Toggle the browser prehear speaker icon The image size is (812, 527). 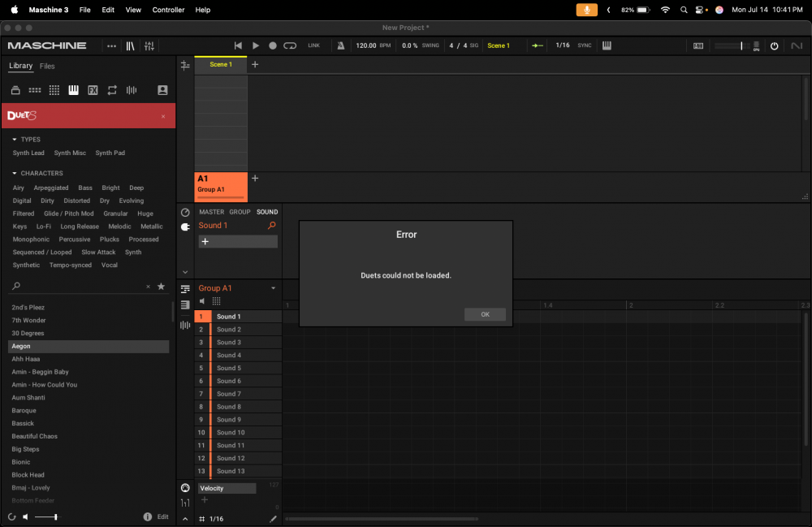click(x=25, y=516)
